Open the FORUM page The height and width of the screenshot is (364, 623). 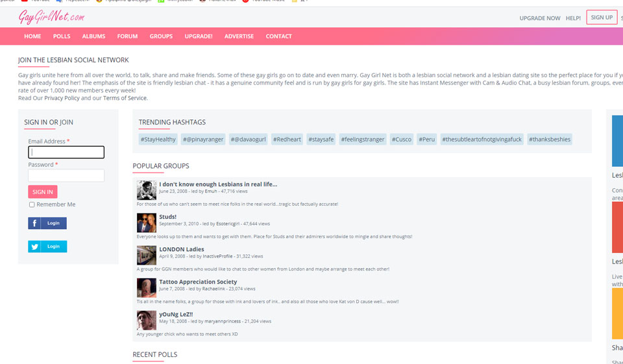[127, 36]
